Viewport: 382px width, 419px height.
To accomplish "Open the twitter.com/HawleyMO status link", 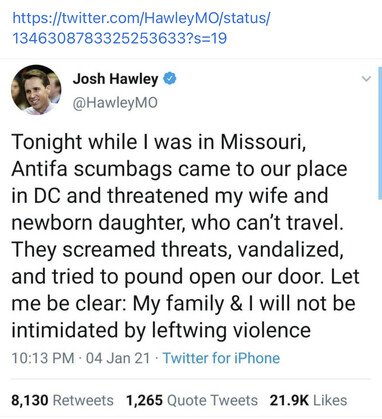I will (x=141, y=28).
